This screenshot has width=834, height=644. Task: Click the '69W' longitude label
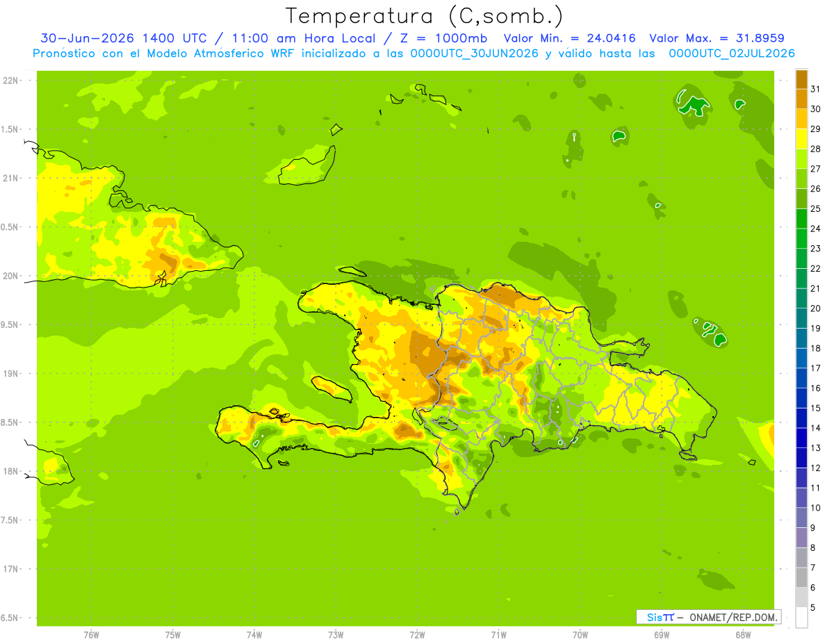(662, 635)
